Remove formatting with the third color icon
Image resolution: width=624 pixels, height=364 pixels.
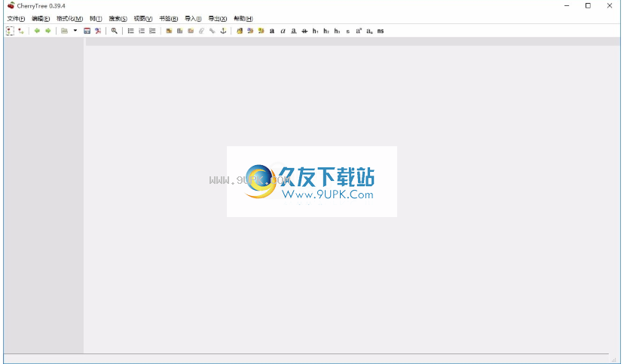coord(261,31)
